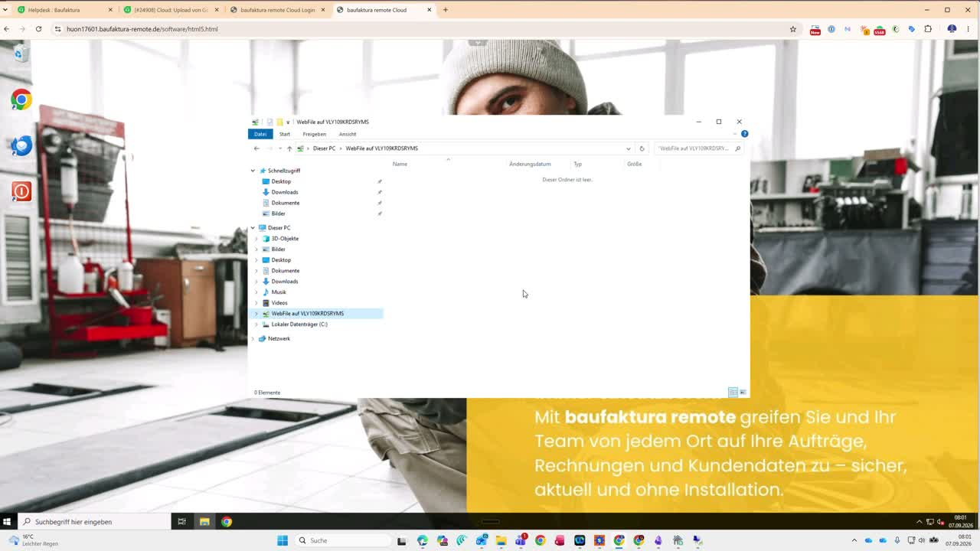Open the Datei ribbon tab
Image resolution: width=980 pixels, height=551 pixels.
point(260,134)
